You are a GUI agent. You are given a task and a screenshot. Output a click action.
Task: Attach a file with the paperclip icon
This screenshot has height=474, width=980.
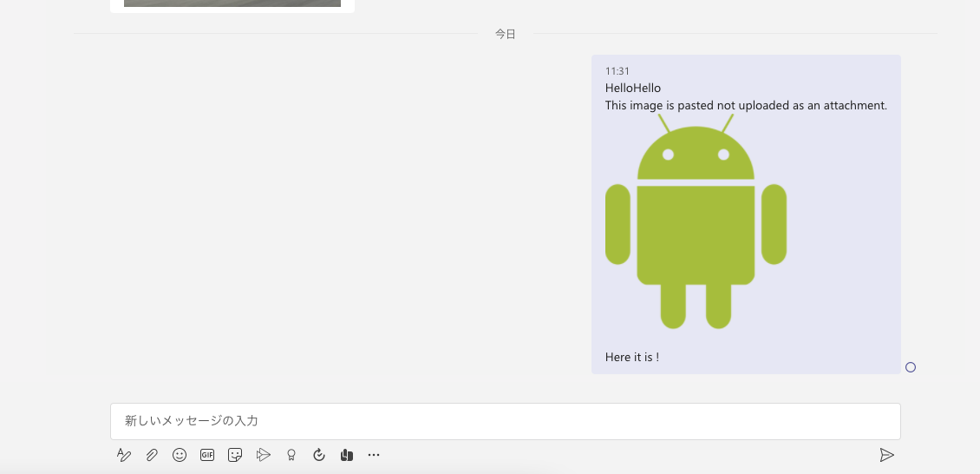click(x=152, y=455)
